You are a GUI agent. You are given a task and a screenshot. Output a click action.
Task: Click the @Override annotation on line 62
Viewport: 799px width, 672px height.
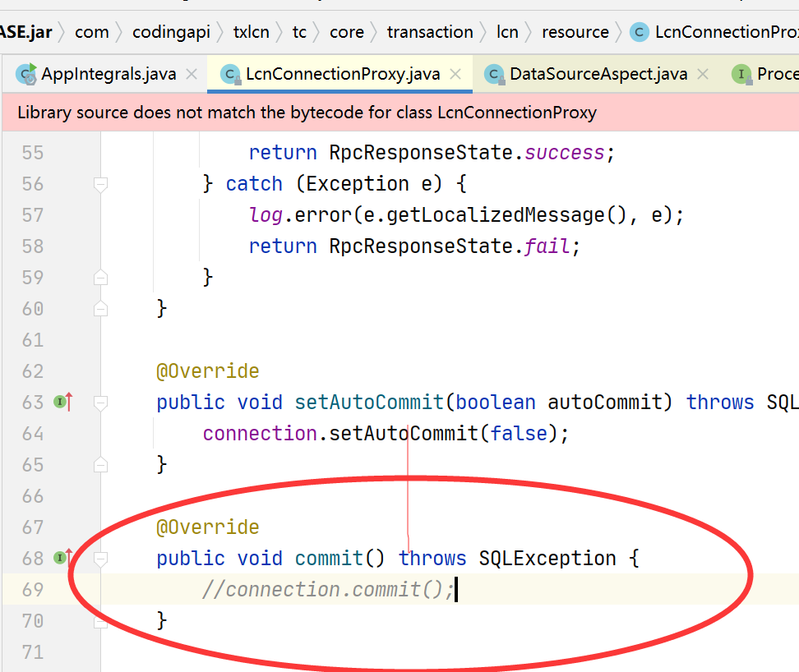coord(207,371)
